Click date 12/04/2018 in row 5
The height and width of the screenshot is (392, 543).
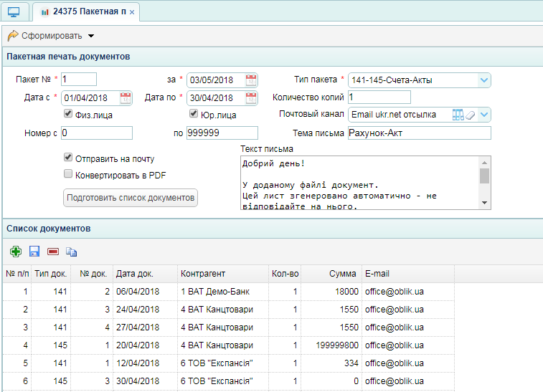[x=146, y=363]
